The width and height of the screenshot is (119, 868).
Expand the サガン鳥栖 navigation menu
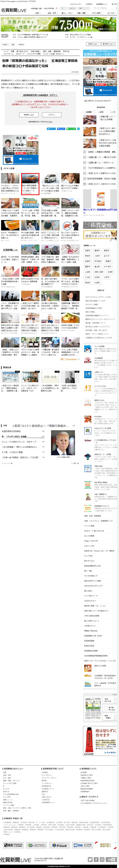pyautogui.click(x=97, y=13)
